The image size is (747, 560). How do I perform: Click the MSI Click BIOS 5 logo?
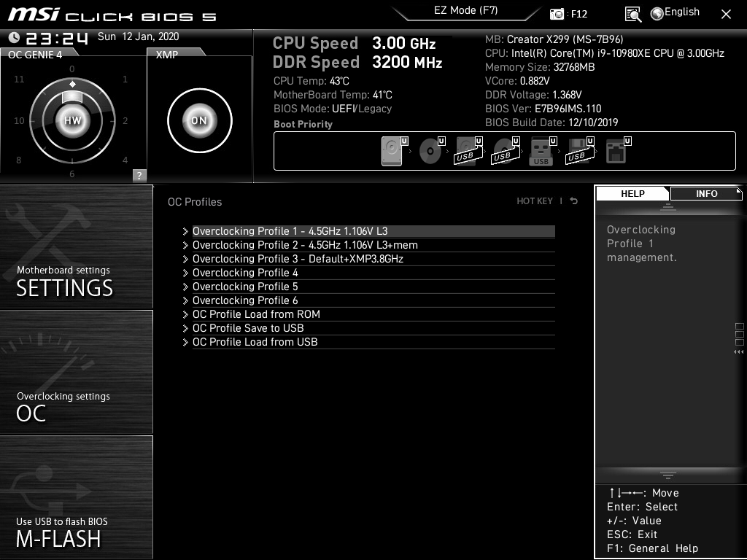point(112,15)
